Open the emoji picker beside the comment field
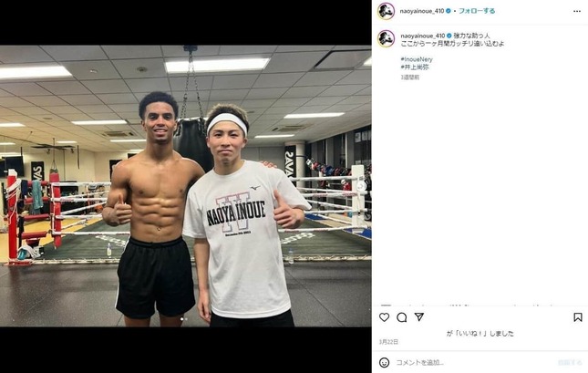The image size is (588, 373). tap(384, 362)
